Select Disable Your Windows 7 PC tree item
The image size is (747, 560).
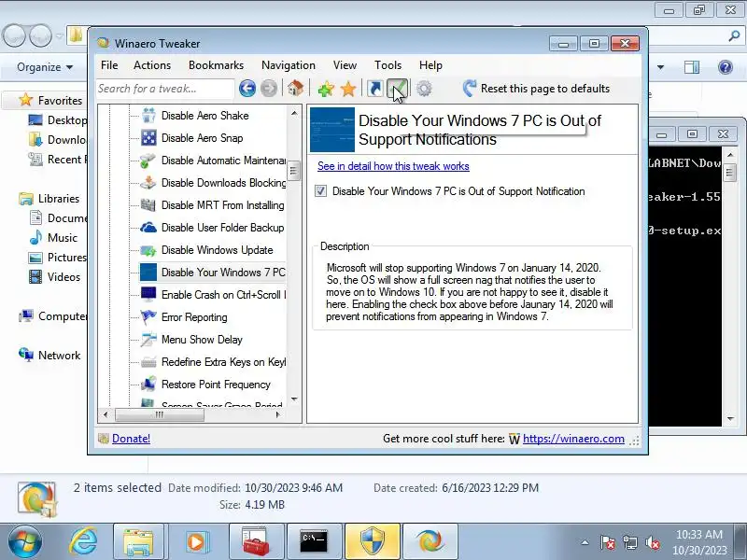click(223, 273)
